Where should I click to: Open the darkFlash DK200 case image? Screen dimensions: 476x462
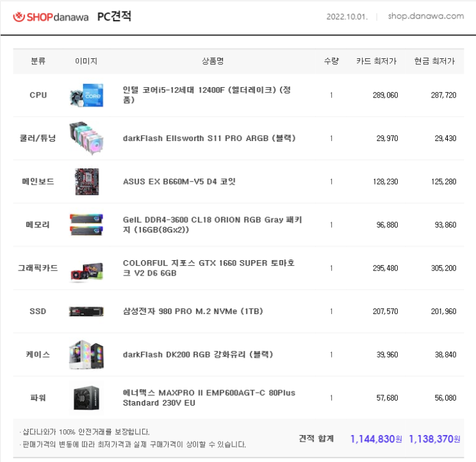tap(86, 354)
